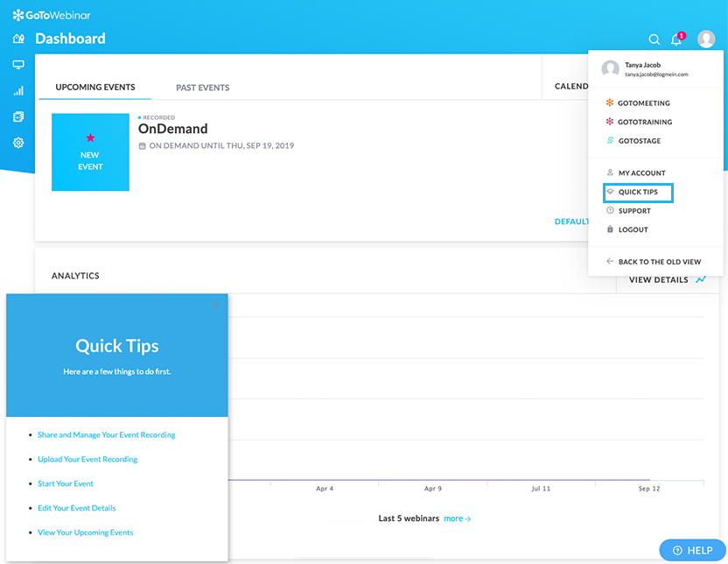The height and width of the screenshot is (564, 728).
Task: Click the GoToStage green S icon
Action: tap(610, 140)
